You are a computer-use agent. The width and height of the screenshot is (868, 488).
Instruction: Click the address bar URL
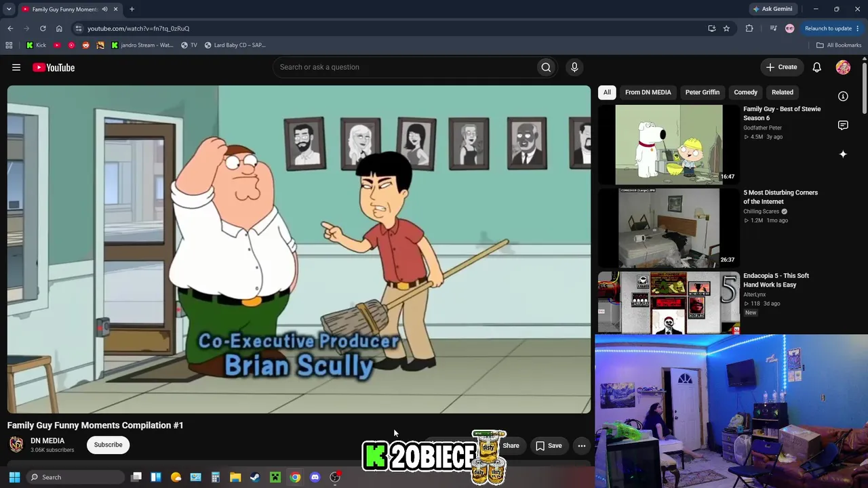(138, 28)
